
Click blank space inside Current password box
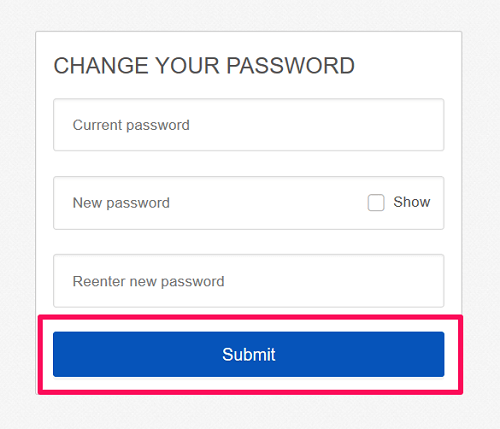317,125
